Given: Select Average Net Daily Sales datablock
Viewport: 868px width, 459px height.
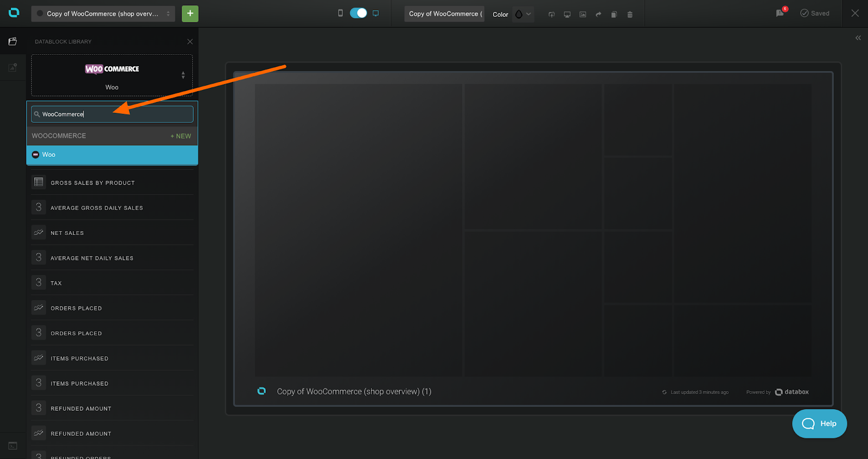Looking at the screenshot, I should click(112, 258).
